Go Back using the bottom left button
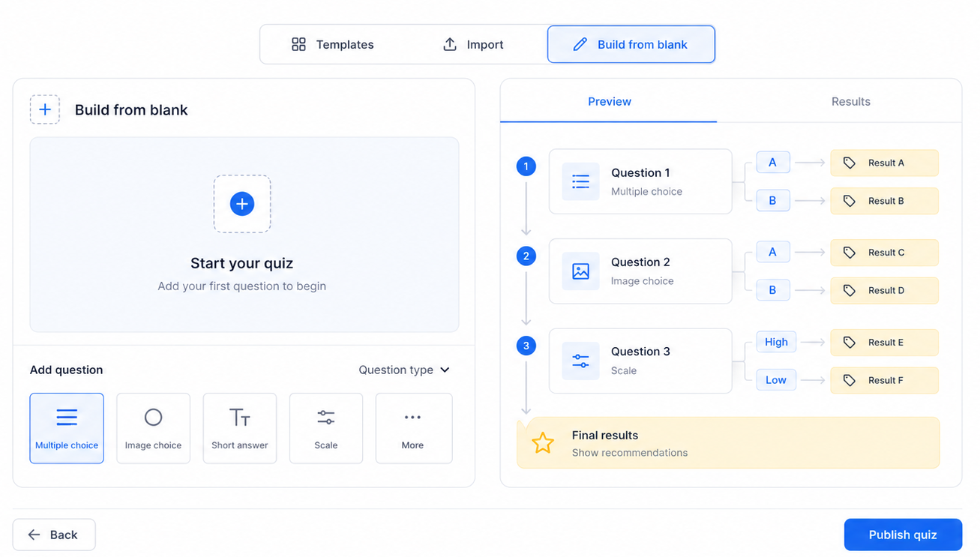 coord(54,535)
